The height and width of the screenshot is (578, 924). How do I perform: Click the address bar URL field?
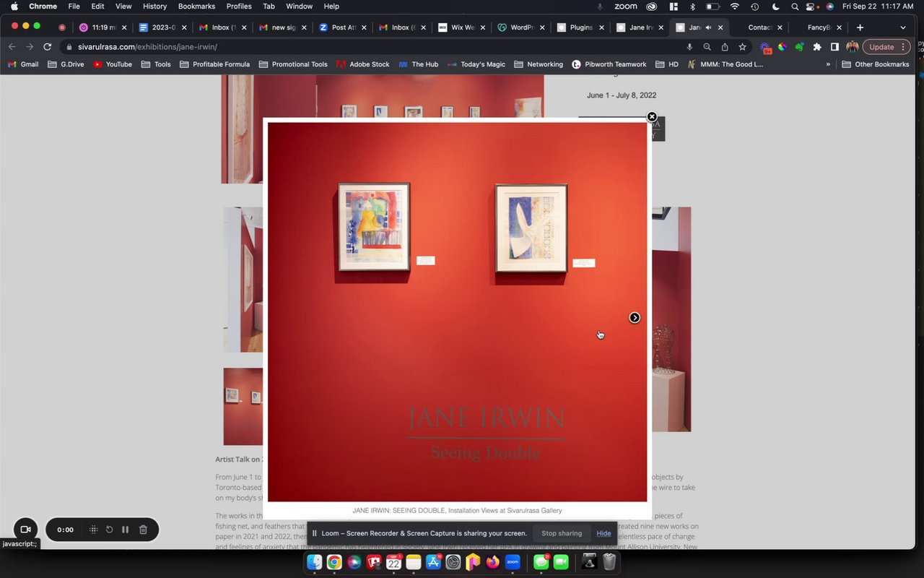pyautogui.click(x=375, y=47)
